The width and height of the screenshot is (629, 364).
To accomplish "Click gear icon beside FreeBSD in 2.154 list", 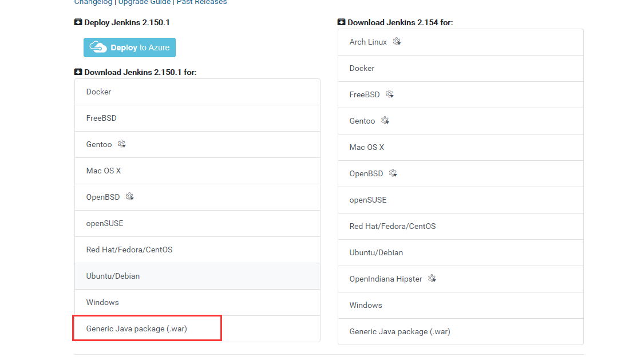I will coord(390,94).
